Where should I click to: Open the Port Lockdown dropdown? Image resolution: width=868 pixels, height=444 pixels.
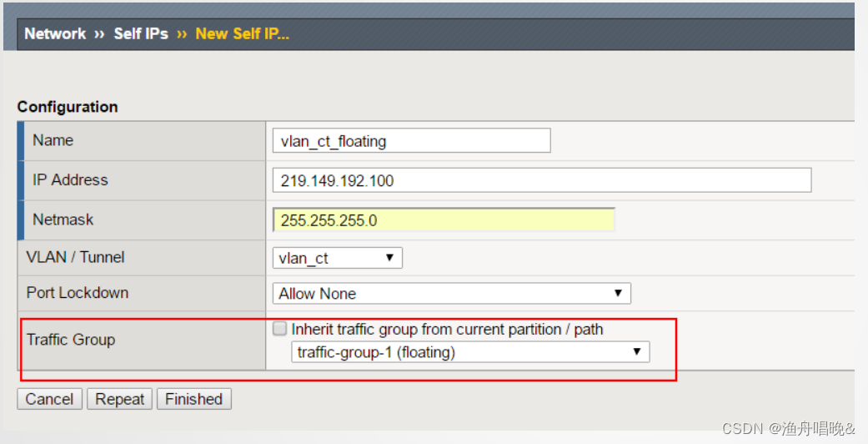(451, 293)
